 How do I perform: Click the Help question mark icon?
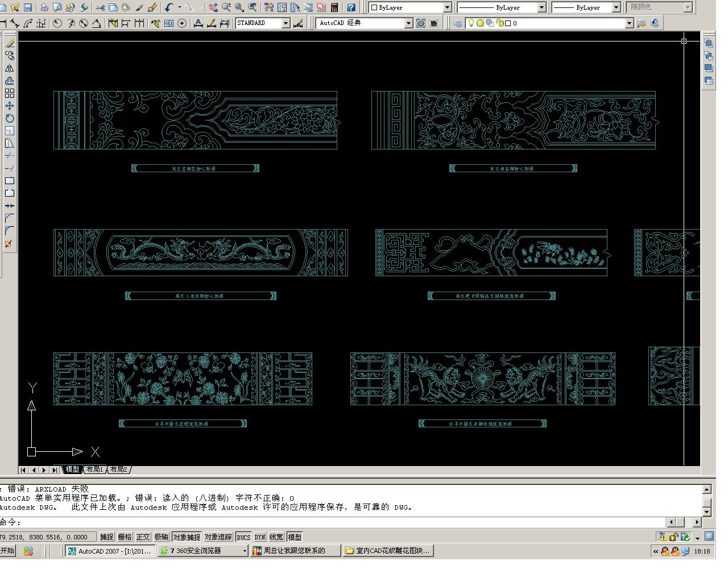351,7
